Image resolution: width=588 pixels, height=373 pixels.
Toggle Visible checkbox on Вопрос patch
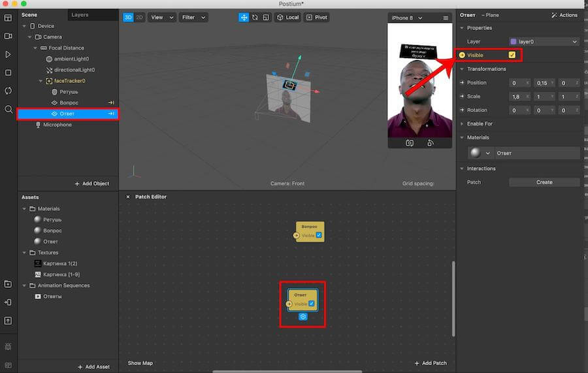319,235
